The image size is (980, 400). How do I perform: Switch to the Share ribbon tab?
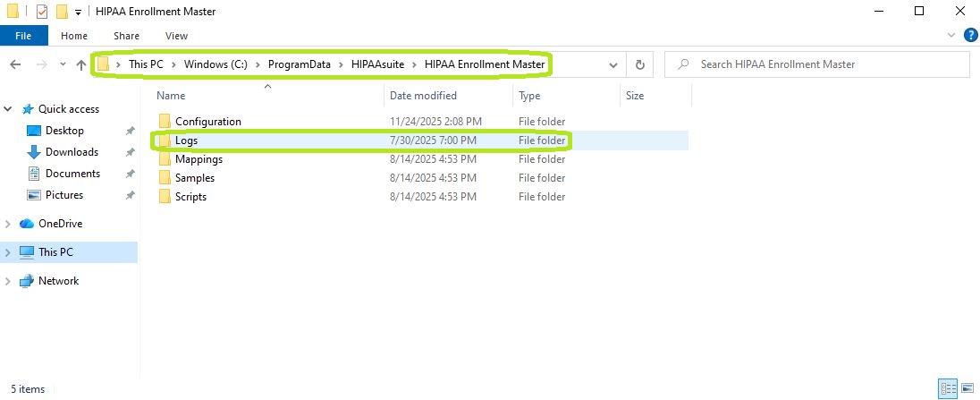click(126, 36)
